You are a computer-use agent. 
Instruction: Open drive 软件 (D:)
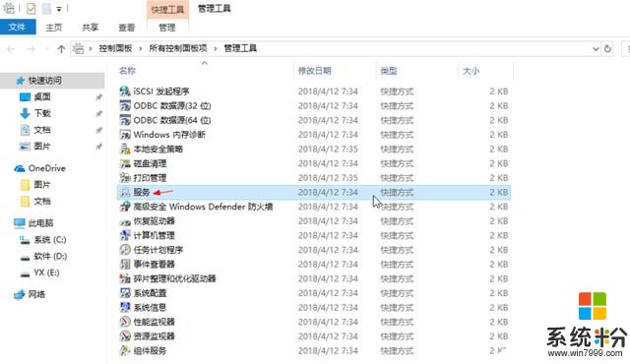pyautogui.click(x=50, y=256)
